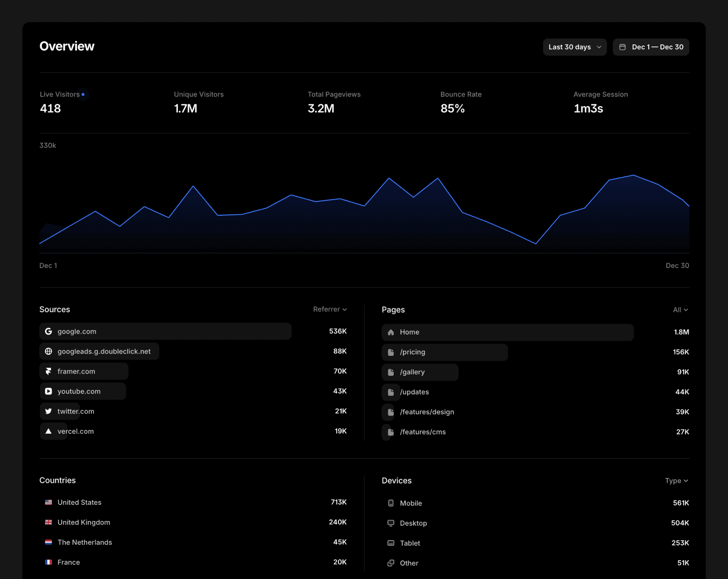Image resolution: width=728 pixels, height=579 pixels.
Task: Open the Last 30 days dropdown
Action: point(574,47)
